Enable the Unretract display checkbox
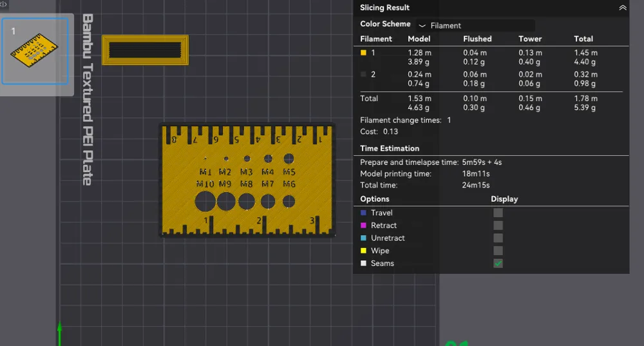Screen dimensions: 644x346 [x=498, y=238]
